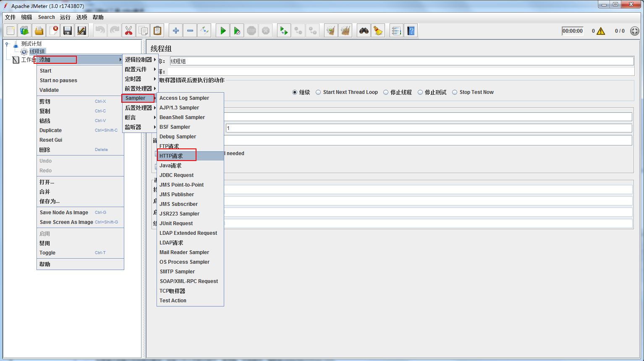Click the field containing value 1

429,128
